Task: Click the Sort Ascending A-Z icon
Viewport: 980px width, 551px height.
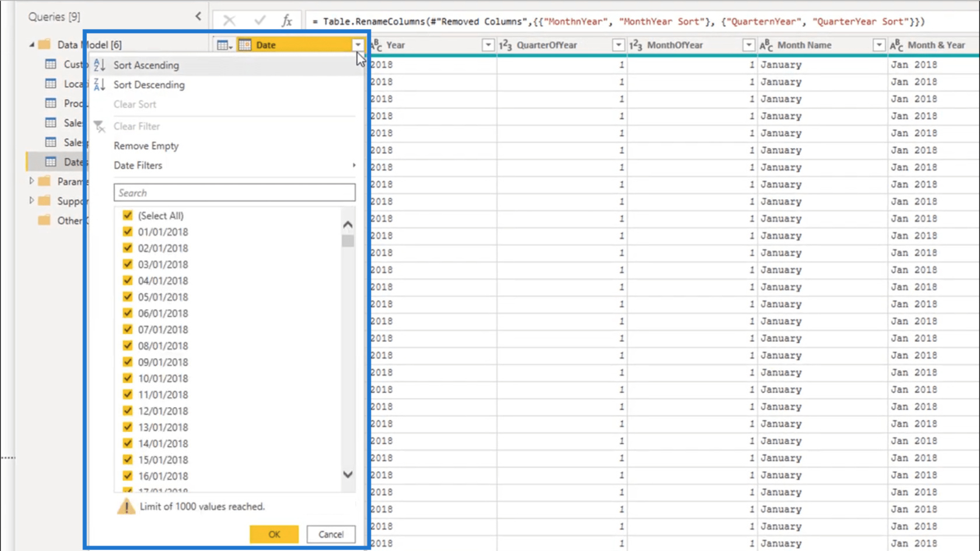Action: coord(100,65)
